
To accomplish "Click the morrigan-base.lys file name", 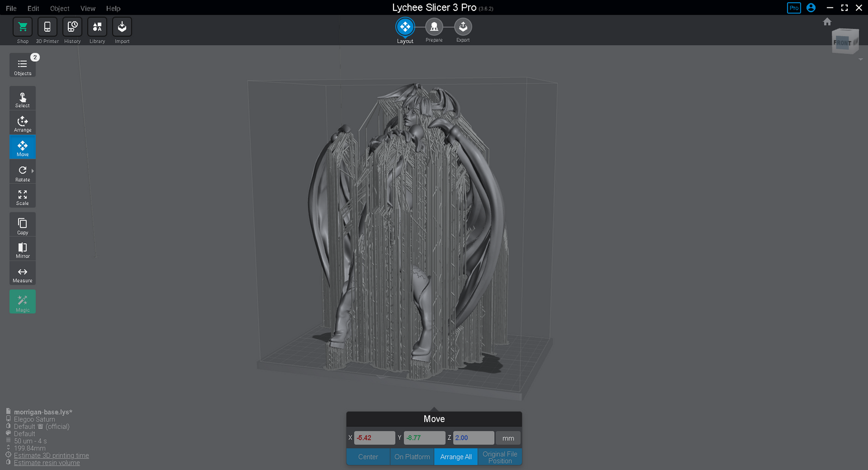I will [43, 412].
